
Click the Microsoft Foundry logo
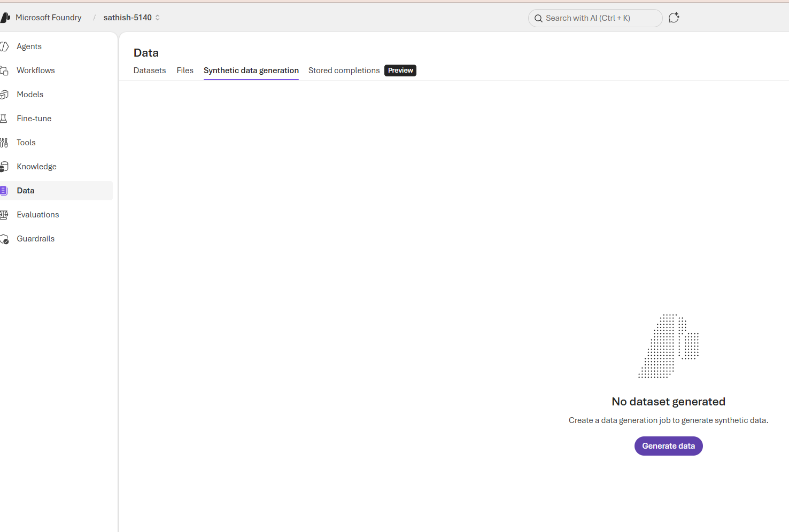(5, 18)
